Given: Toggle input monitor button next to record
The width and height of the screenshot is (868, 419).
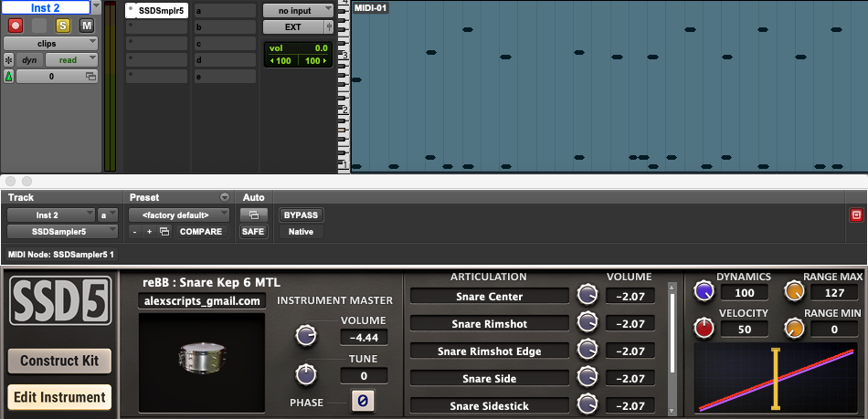Looking at the screenshot, I should point(39,26).
